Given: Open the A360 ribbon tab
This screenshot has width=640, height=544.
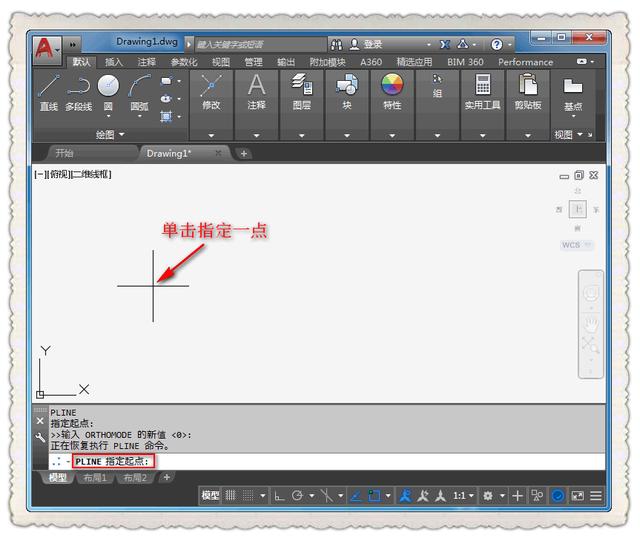Looking at the screenshot, I should coord(371,62).
